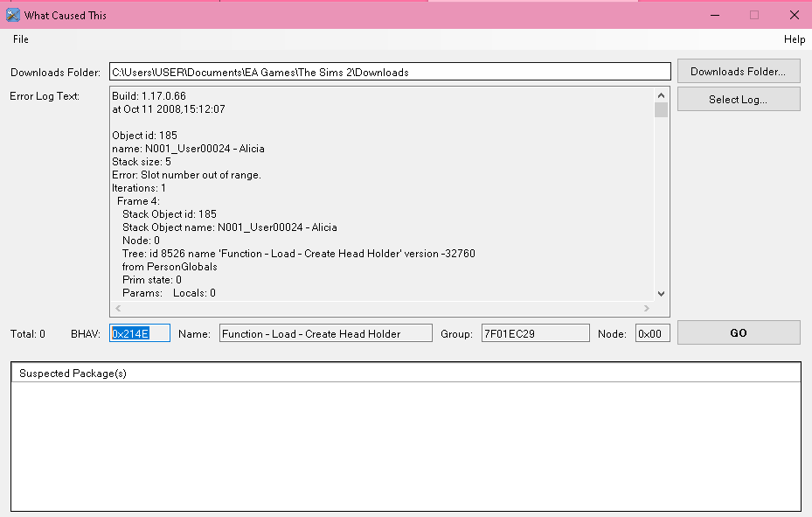Image resolution: width=812 pixels, height=517 pixels.
Task: Click the 'Error: Slot number out of range' line
Action: coord(186,175)
